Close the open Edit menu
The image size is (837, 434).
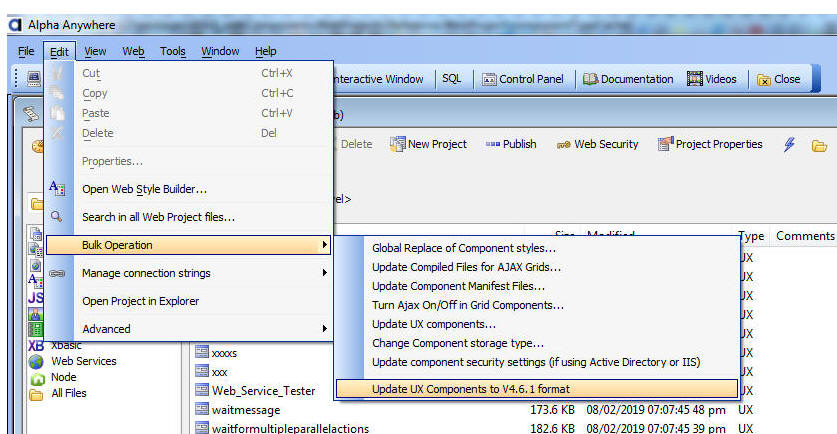point(59,51)
